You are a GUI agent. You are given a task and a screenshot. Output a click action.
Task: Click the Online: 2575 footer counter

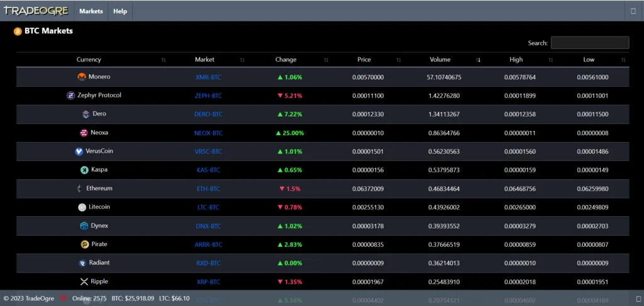tap(89, 298)
